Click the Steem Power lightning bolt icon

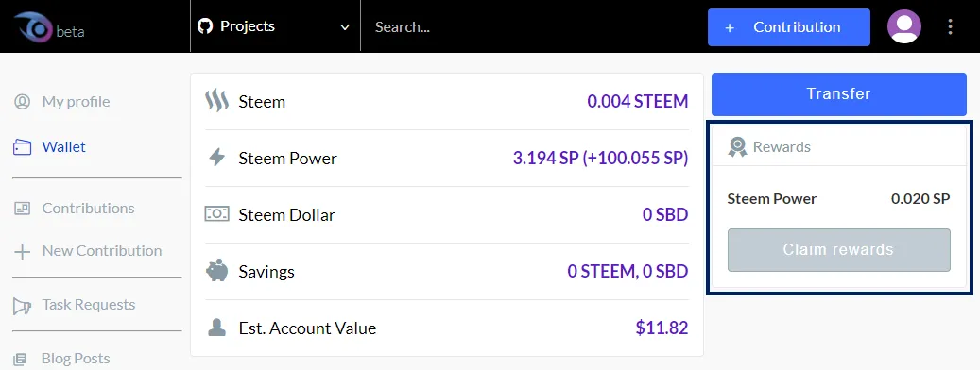point(216,158)
